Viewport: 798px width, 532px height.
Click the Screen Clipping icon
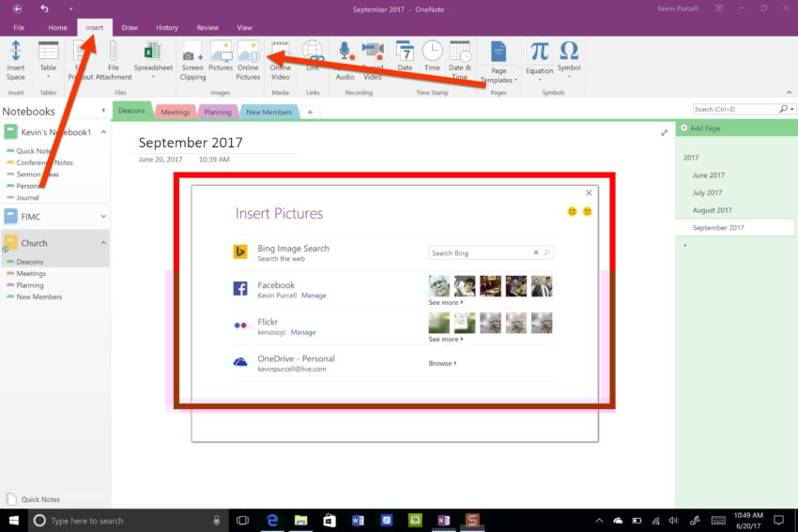192,51
